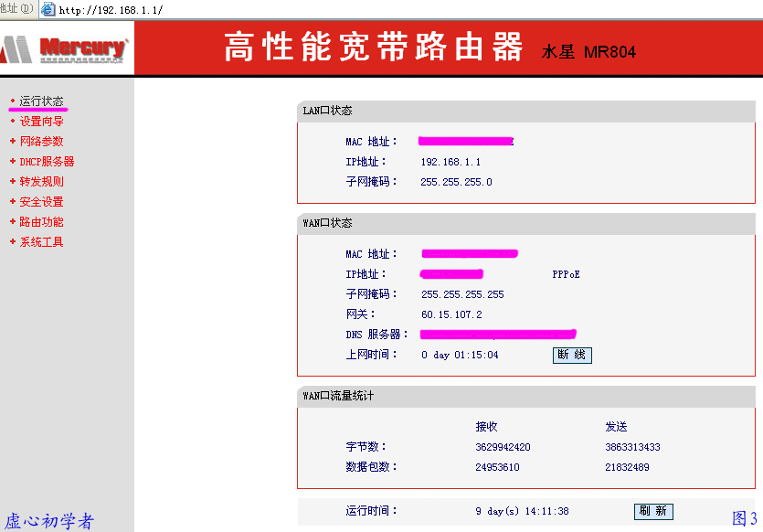This screenshot has height=532, width=763.
Task: Select 转发规则 from the sidebar
Action: [x=40, y=181]
